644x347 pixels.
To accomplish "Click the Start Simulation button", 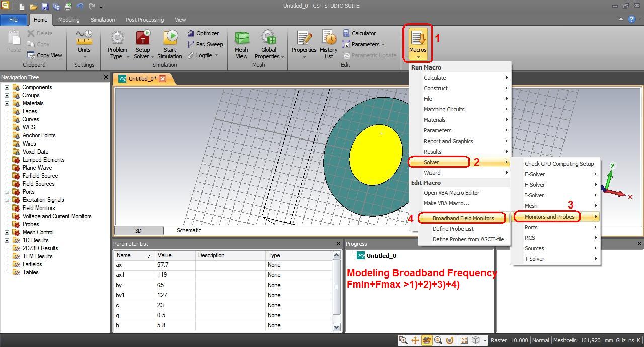I will click(170, 44).
